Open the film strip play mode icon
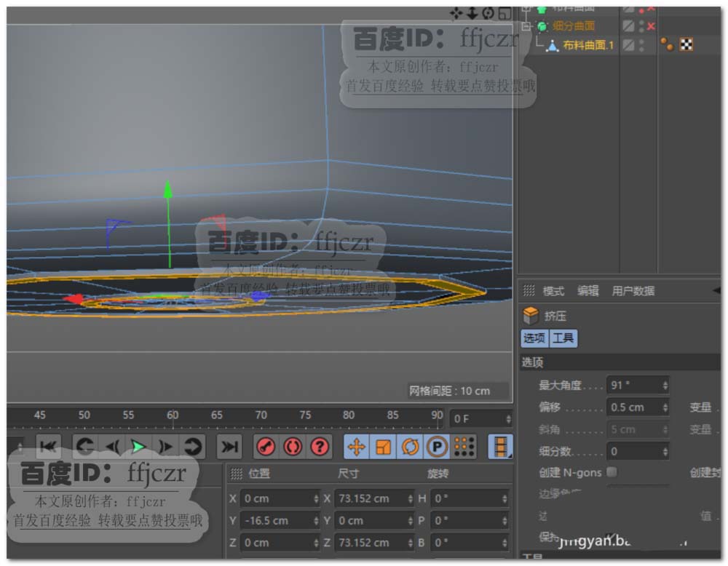The width and height of the screenshot is (728, 566). click(x=500, y=447)
